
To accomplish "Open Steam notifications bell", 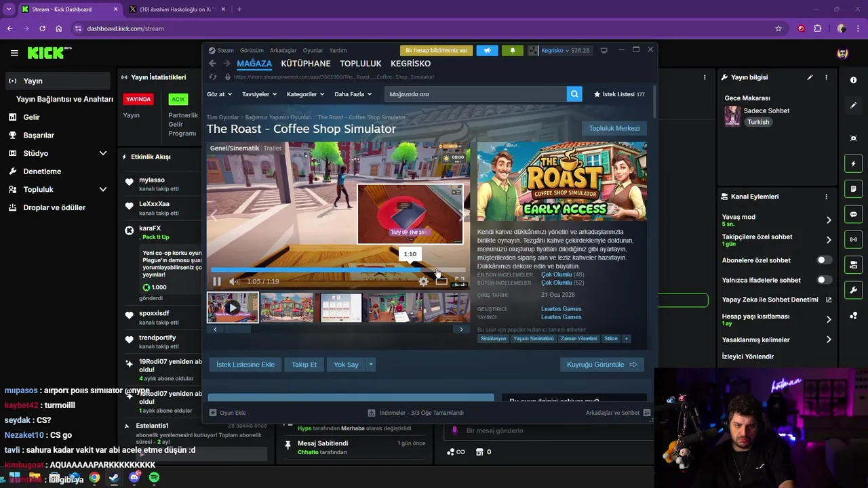I will point(513,50).
